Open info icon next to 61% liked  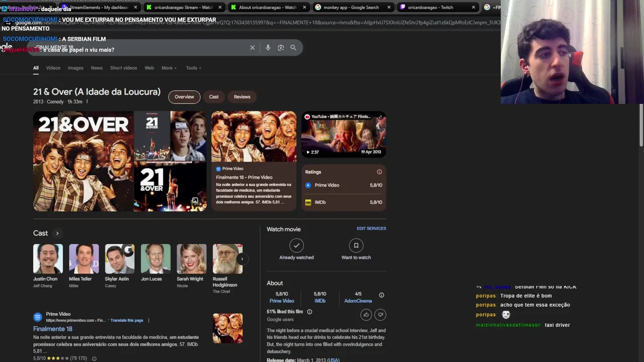309,312
